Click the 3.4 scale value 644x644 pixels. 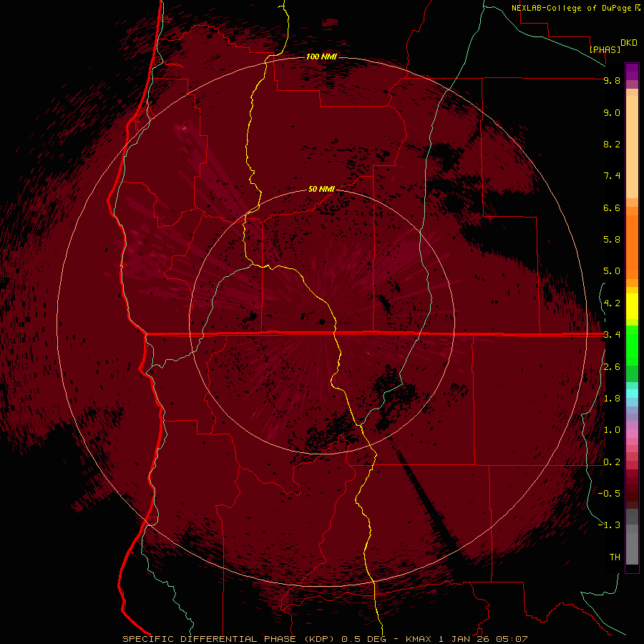[612, 335]
